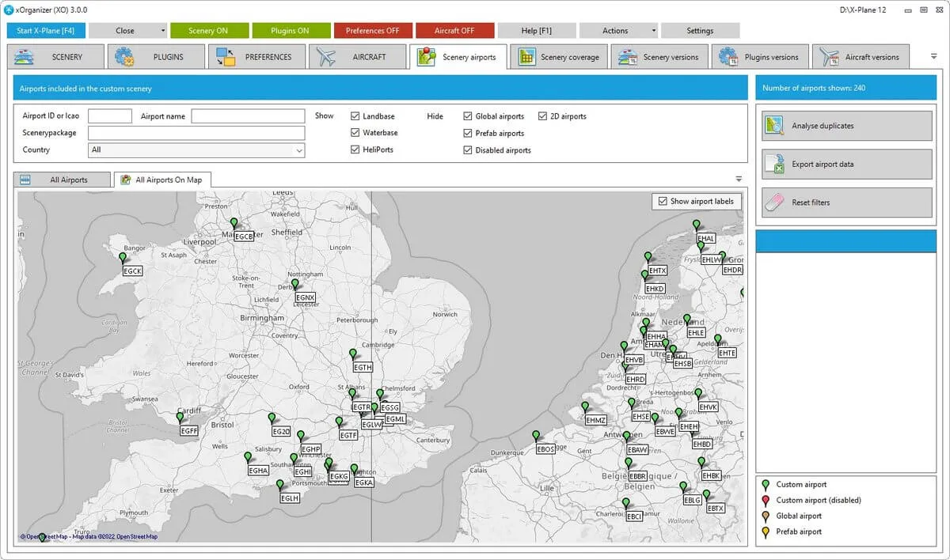Click the Plugins ON button
Viewport: 950px width, 560px height.
coord(291,31)
